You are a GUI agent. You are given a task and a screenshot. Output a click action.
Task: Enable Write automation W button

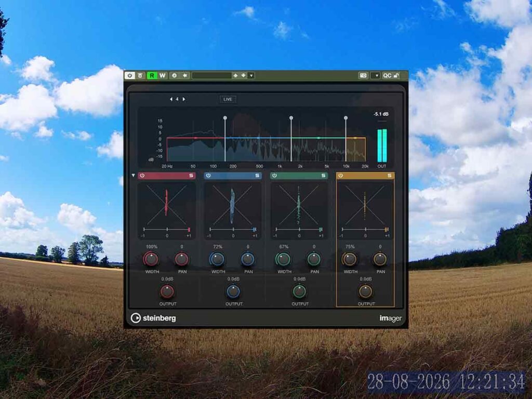(163, 75)
